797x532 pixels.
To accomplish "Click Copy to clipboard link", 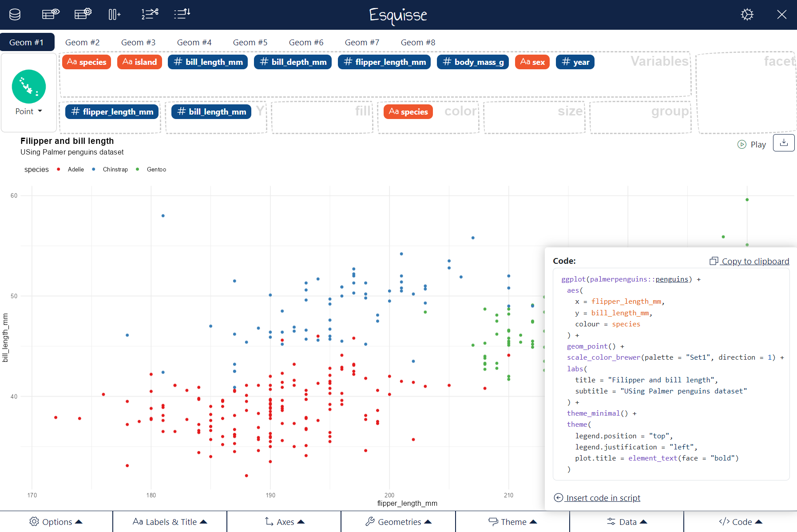I will pos(749,261).
